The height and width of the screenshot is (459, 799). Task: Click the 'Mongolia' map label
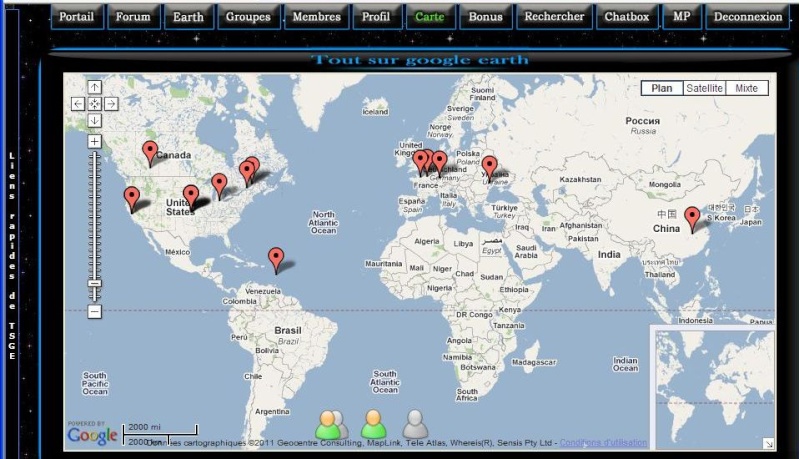tap(664, 184)
